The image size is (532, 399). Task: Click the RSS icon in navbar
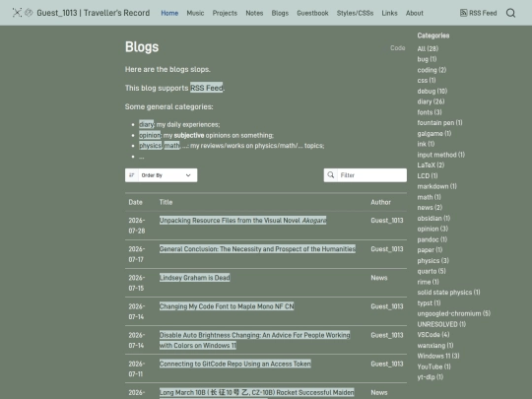coord(463,13)
